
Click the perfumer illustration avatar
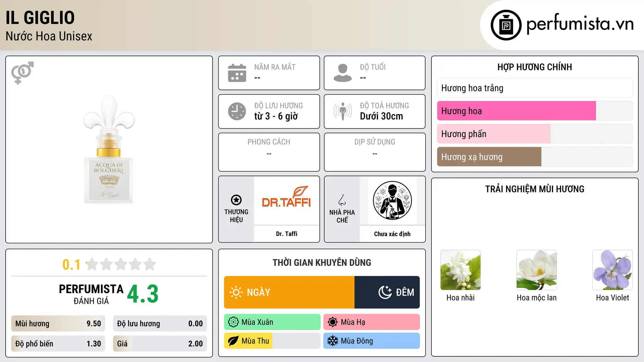click(392, 200)
